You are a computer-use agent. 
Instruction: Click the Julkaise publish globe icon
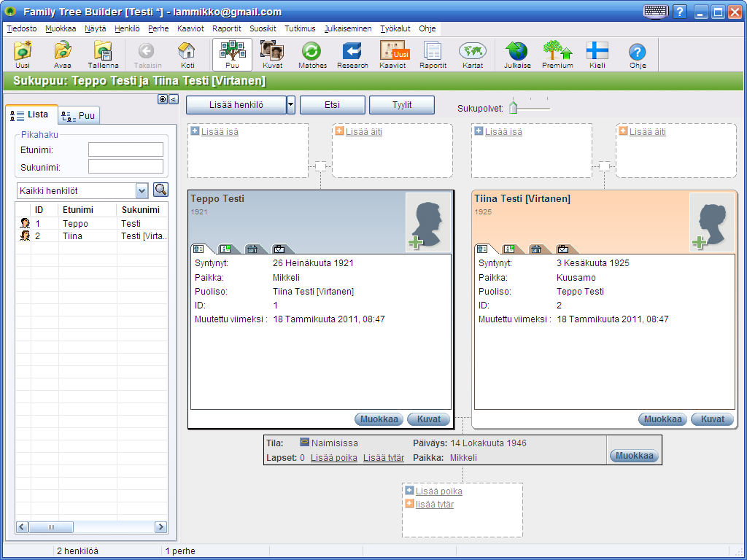[517, 55]
